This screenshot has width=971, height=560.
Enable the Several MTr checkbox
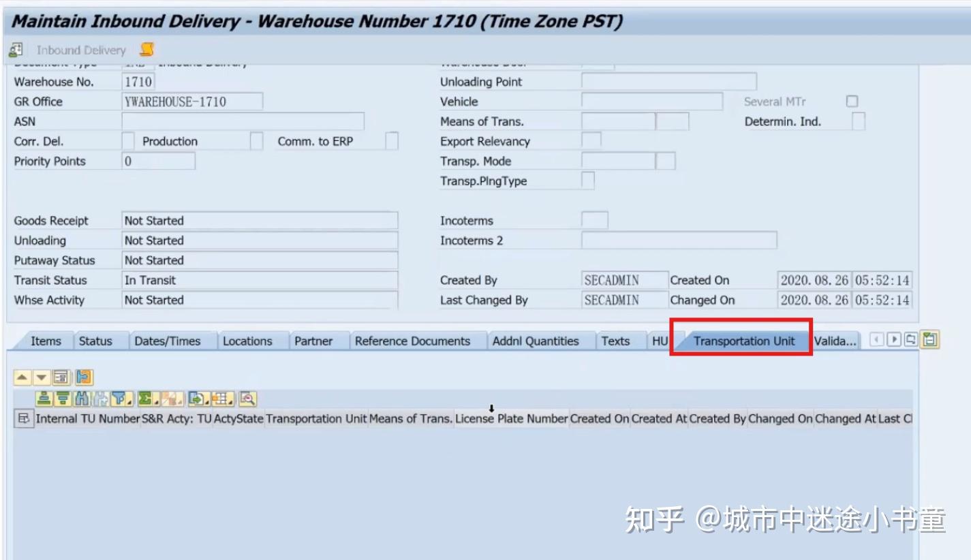852,100
